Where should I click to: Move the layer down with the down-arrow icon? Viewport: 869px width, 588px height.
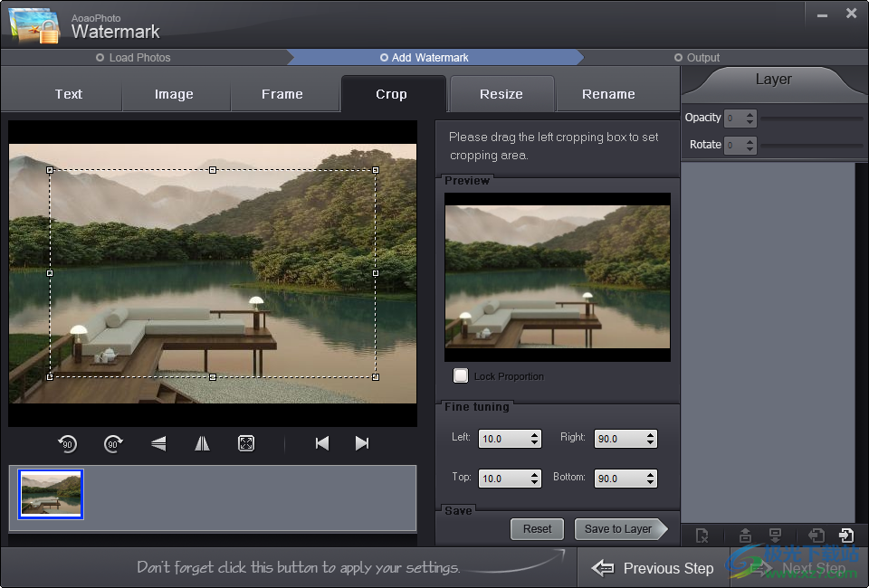[776, 536]
